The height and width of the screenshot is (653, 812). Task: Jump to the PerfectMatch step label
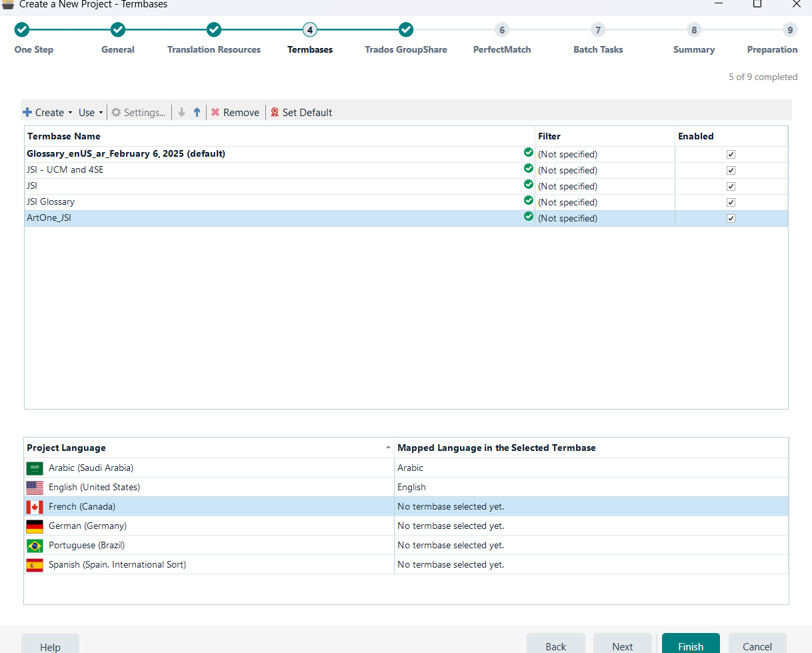tap(502, 49)
